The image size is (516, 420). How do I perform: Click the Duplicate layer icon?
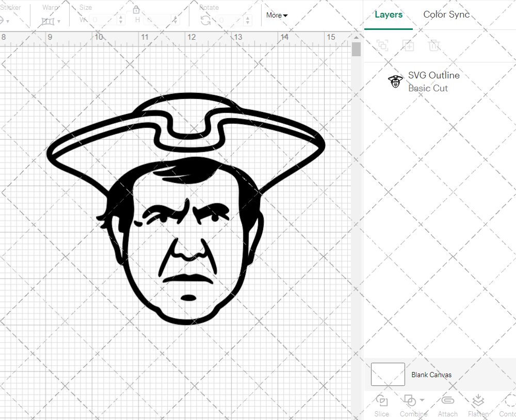(408, 45)
